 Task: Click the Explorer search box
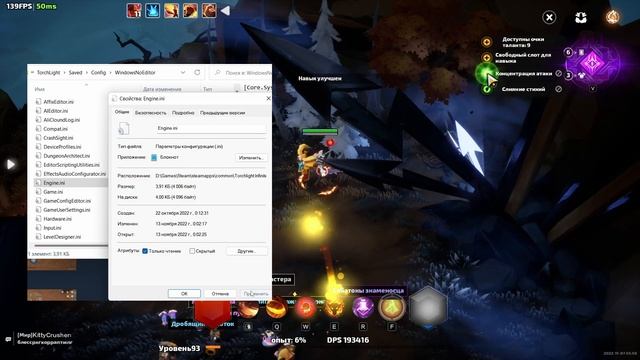pyautogui.click(x=242, y=72)
